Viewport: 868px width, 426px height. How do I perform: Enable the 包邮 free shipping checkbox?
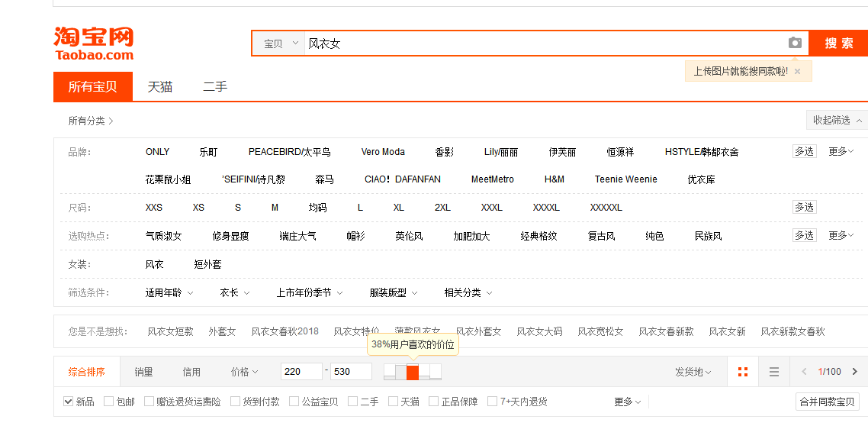[109, 402]
